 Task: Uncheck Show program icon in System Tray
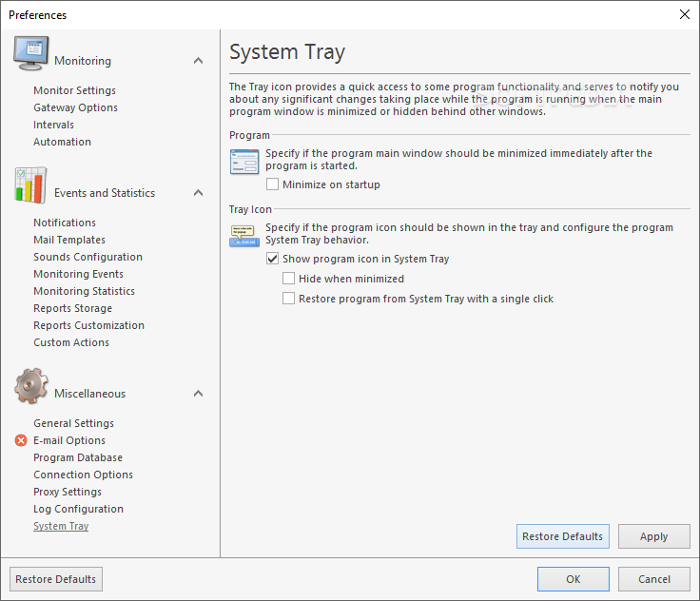click(272, 259)
